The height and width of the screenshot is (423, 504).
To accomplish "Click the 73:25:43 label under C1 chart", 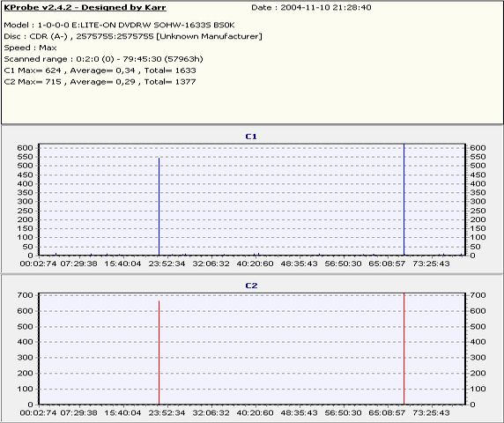I will 431,263.
